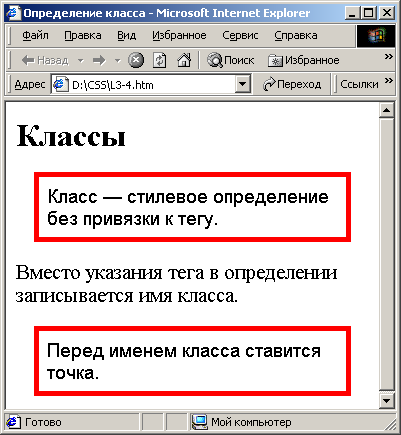Open the Сервис menu
The image size is (401, 435).
(x=240, y=35)
